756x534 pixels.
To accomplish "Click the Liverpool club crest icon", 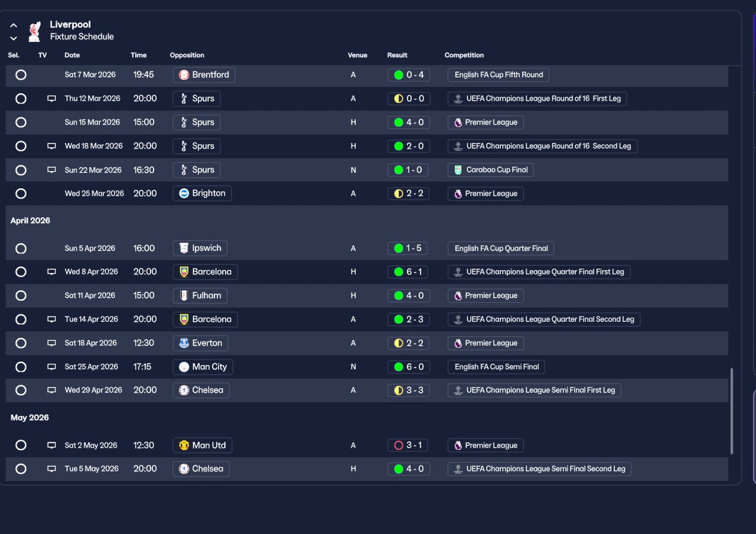I will 35,31.
